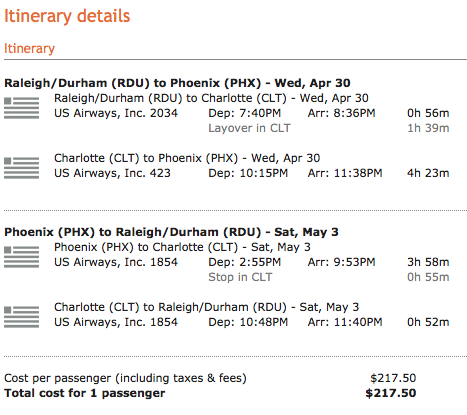
Task: Click US Airways, Inc. 2034 flight text
Action: (x=116, y=113)
